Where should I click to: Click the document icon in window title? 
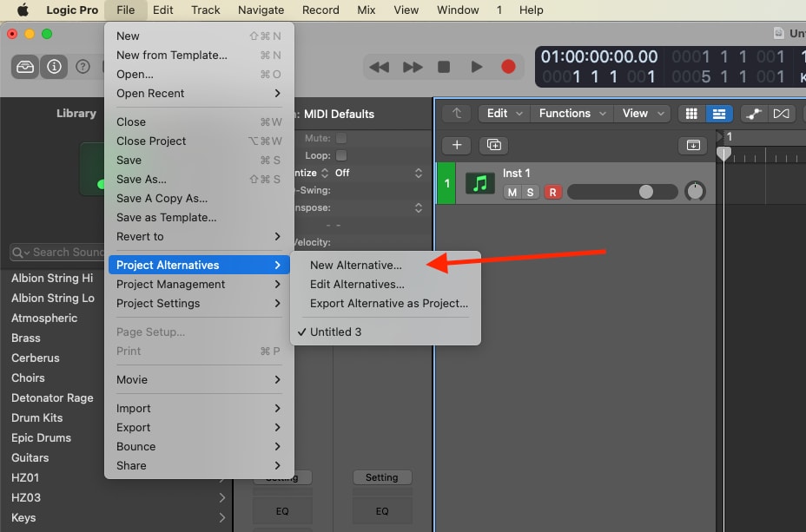pyautogui.click(x=779, y=33)
